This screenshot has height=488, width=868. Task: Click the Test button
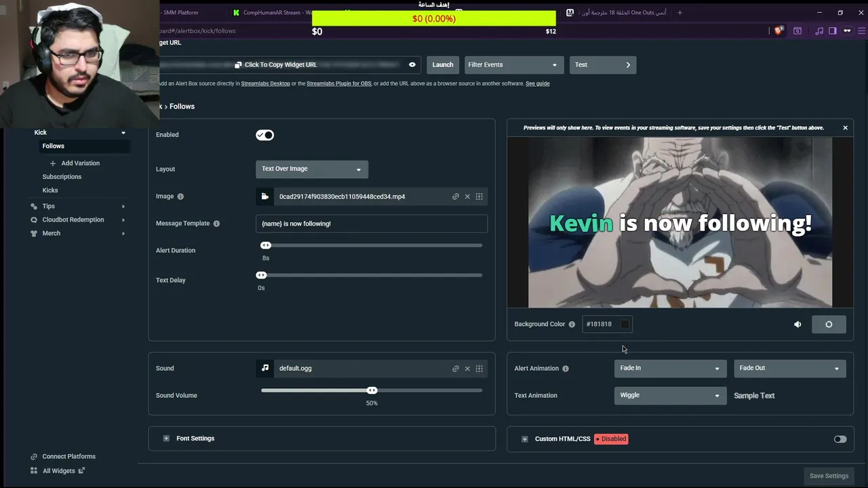click(x=603, y=65)
